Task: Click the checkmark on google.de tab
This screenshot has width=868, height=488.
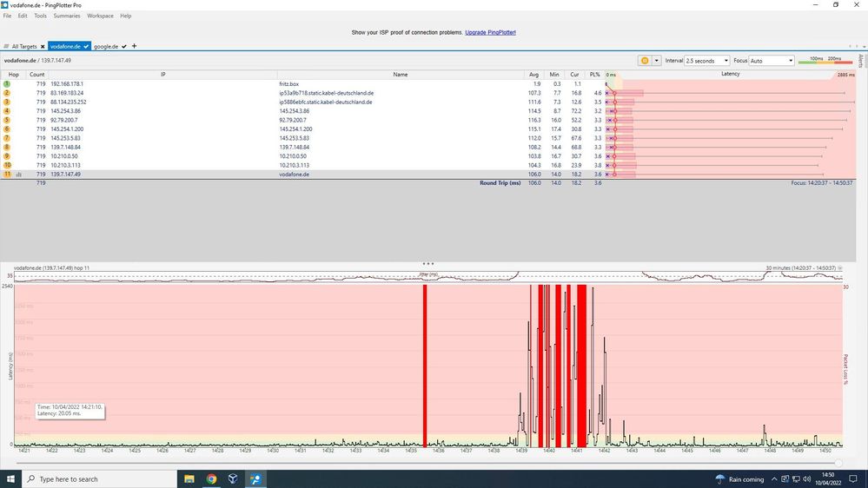Action: [124, 47]
